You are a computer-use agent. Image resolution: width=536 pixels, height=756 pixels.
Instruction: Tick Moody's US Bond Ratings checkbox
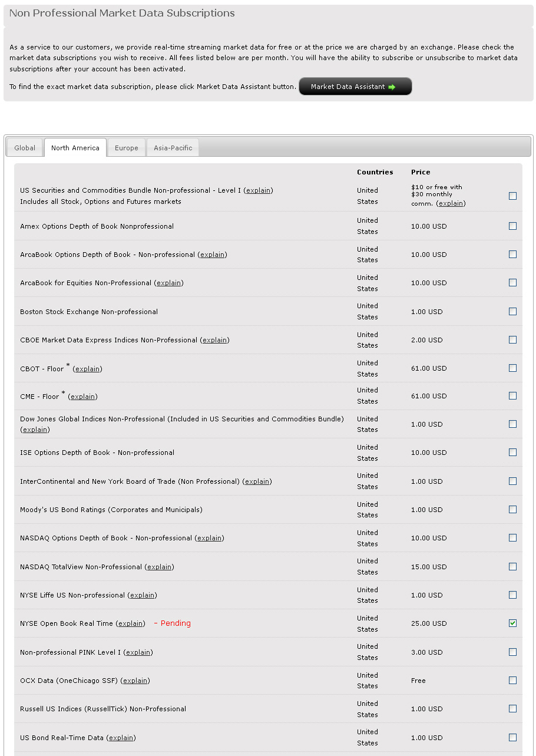[x=512, y=510]
